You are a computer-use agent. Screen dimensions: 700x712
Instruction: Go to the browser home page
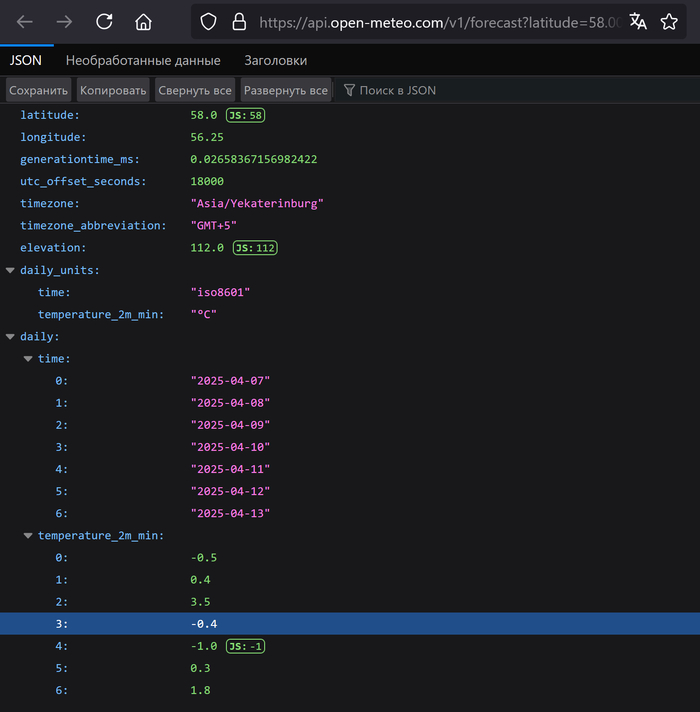click(144, 22)
